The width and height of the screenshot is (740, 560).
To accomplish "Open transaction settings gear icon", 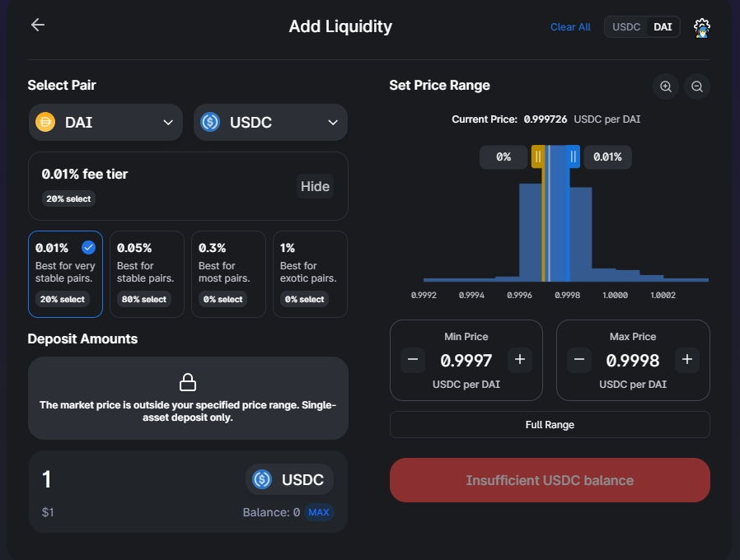I will point(702,28).
